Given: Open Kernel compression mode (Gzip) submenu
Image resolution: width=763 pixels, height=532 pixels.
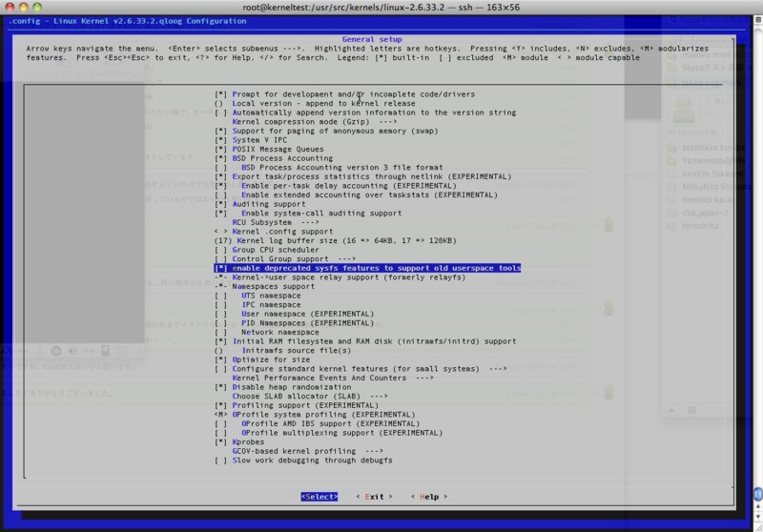Looking at the screenshot, I should (315, 122).
